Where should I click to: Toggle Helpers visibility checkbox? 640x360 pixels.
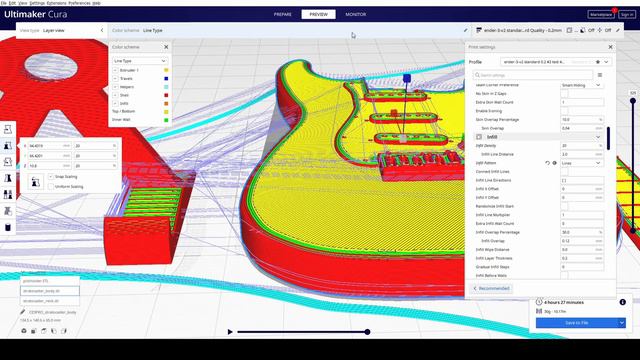(116, 87)
